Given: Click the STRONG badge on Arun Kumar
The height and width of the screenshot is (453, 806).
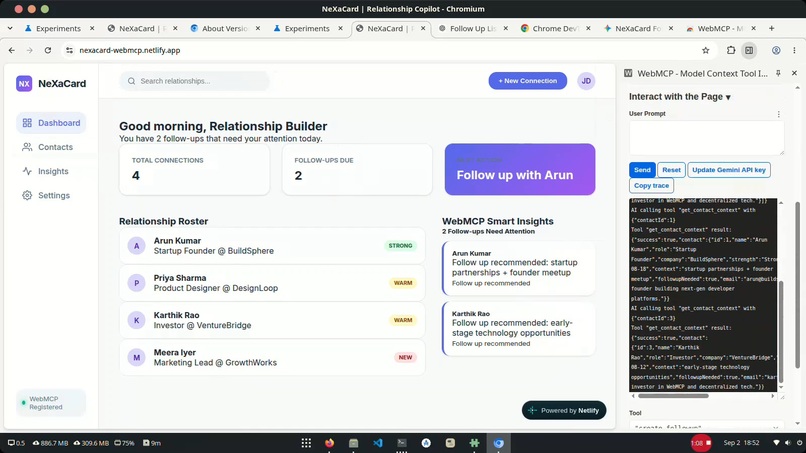Looking at the screenshot, I should click(x=400, y=246).
